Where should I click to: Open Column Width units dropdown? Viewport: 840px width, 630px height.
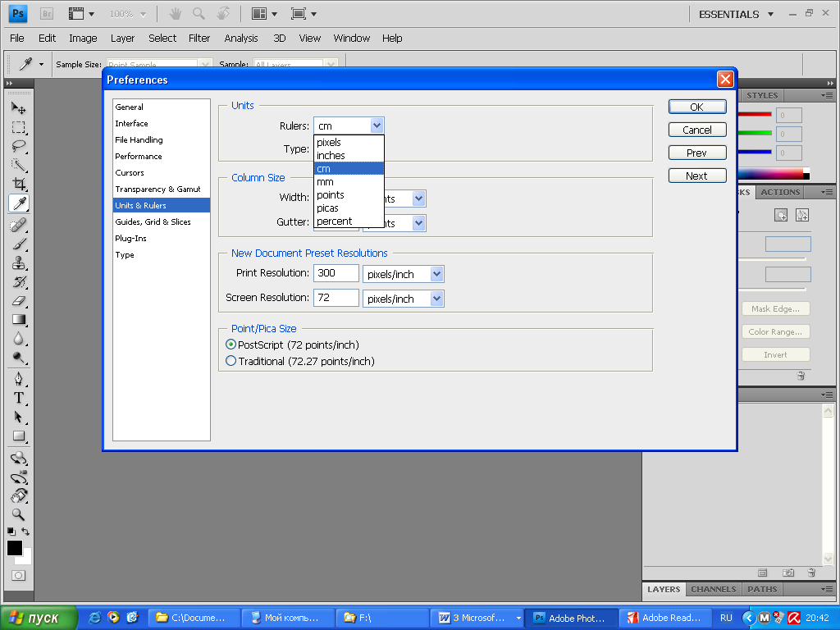[419, 199]
